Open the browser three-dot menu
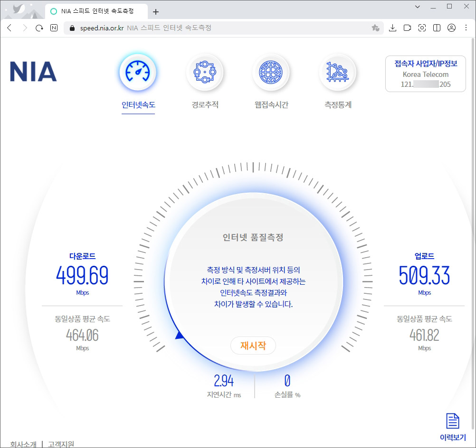 466,28
